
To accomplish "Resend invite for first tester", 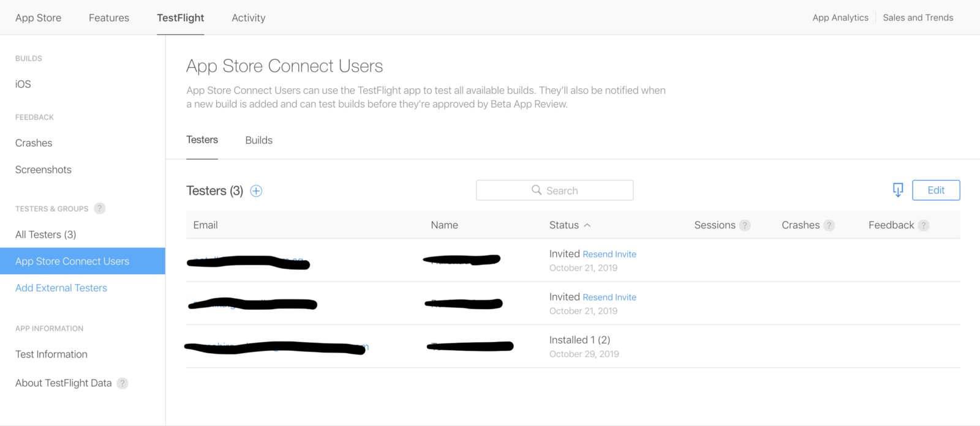I will [x=609, y=254].
